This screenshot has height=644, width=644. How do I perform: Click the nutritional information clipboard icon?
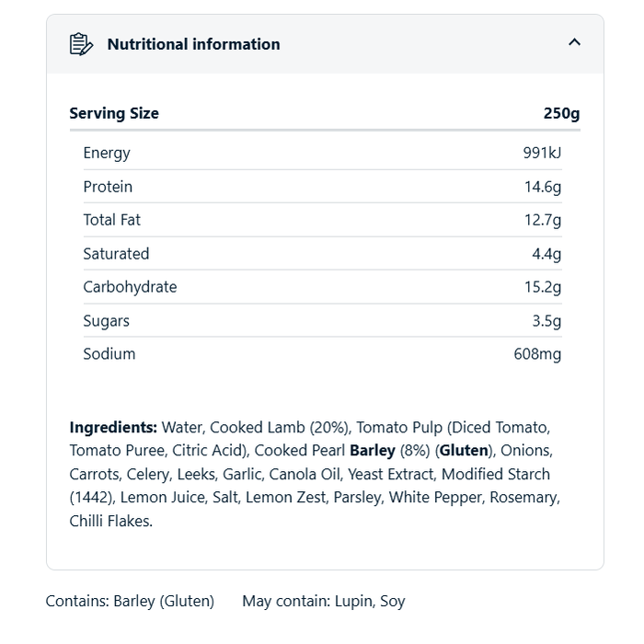point(81,44)
